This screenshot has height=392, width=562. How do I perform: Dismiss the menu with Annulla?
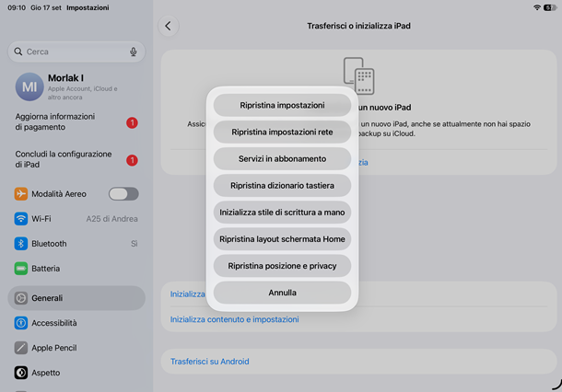tap(282, 293)
